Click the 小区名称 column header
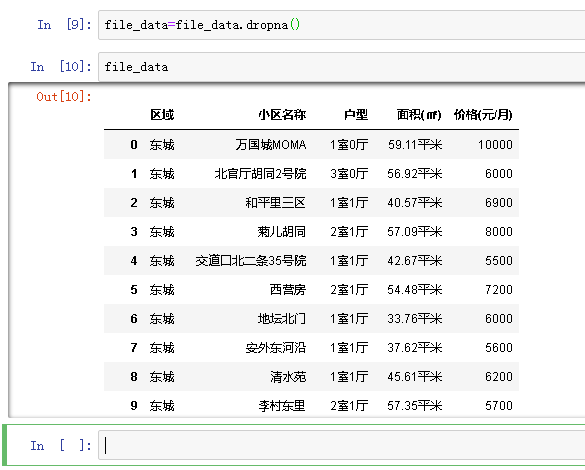Image resolution: width=585 pixels, height=470 pixels. pos(282,115)
